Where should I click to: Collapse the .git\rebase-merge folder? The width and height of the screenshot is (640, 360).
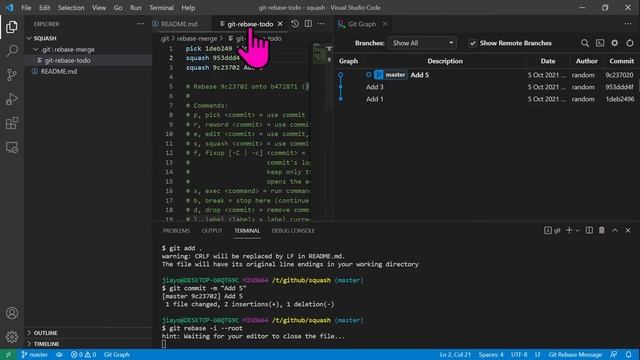[x=68, y=49]
